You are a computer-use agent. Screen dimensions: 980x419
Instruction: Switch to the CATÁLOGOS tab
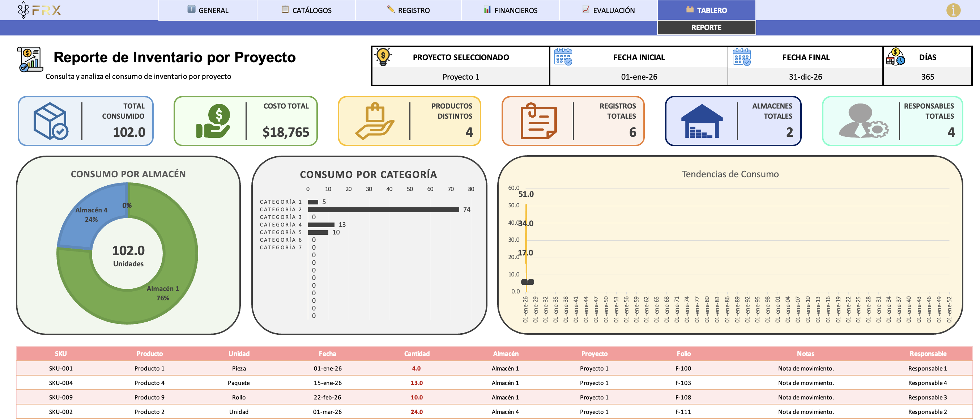coord(306,10)
